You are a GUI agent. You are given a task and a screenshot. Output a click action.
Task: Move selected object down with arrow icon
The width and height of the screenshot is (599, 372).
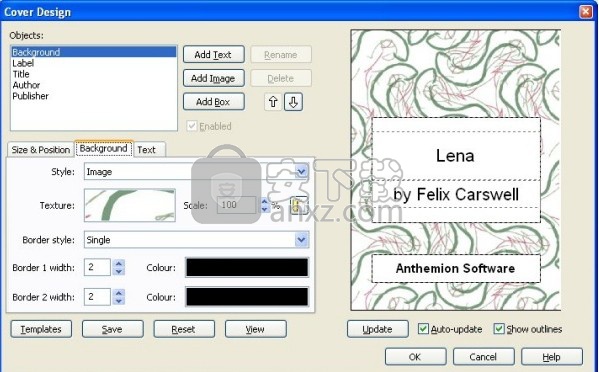click(293, 102)
